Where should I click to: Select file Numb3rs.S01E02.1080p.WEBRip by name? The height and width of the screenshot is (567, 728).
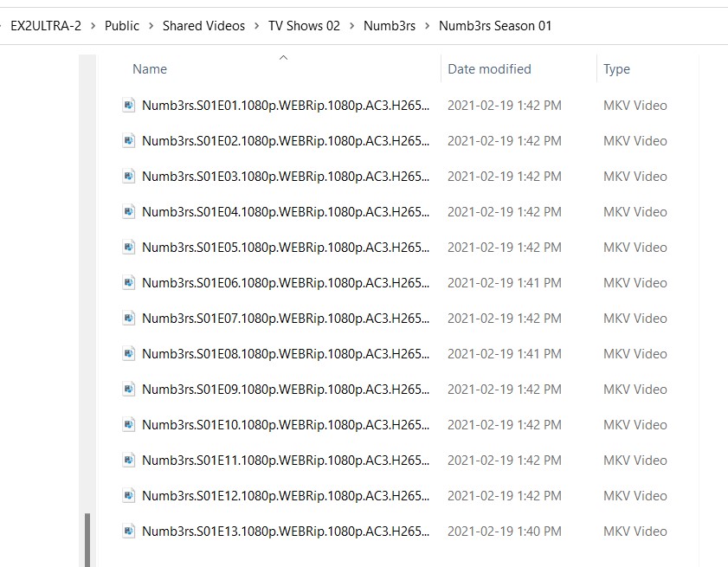pyautogui.click(x=286, y=141)
